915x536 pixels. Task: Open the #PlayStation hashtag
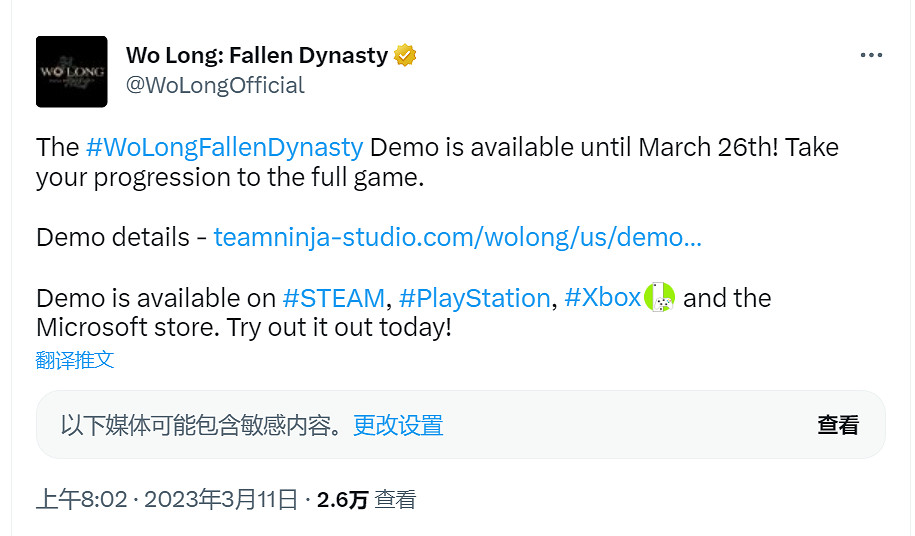pos(474,298)
